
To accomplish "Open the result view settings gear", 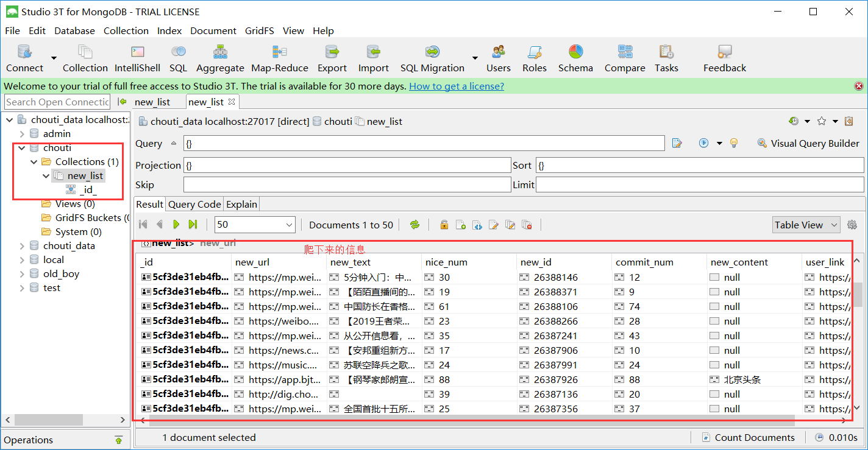I will (852, 225).
